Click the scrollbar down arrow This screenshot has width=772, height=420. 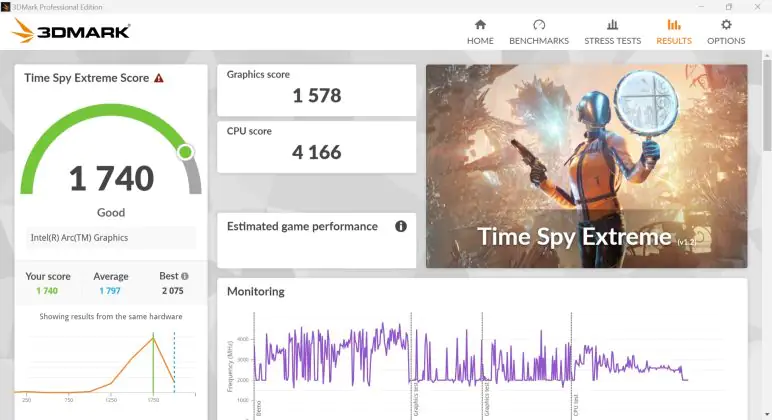coord(767,415)
